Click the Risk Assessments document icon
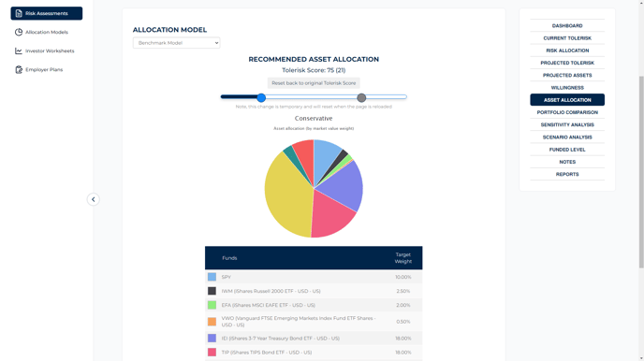Screen dimensions: 644x361 19,13
